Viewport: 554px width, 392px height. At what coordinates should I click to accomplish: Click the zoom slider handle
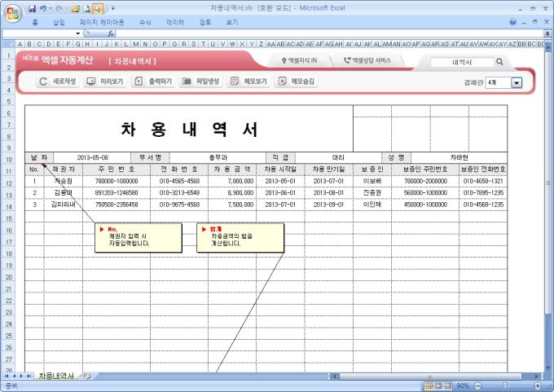[505, 385]
